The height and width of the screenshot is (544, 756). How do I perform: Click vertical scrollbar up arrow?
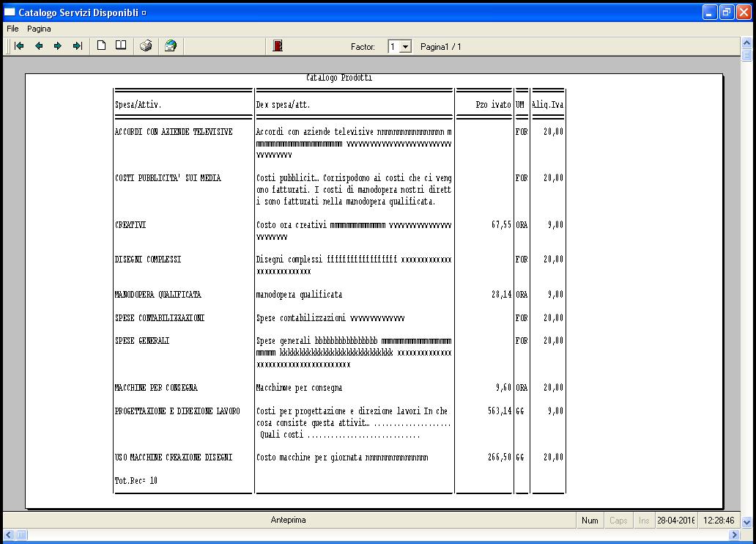(x=746, y=43)
